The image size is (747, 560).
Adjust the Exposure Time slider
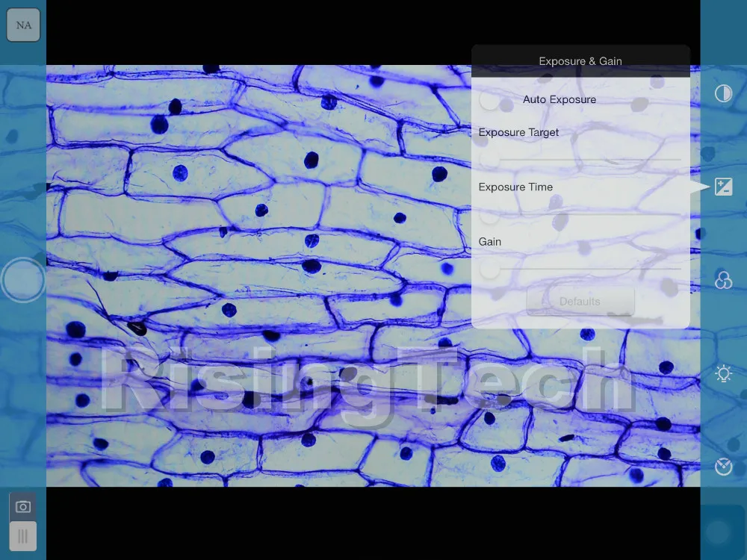pos(580,214)
